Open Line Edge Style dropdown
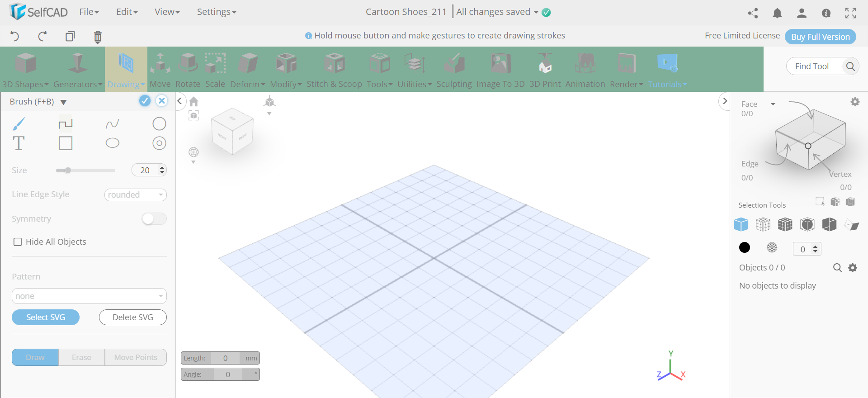The height and width of the screenshot is (398, 868). coord(136,195)
